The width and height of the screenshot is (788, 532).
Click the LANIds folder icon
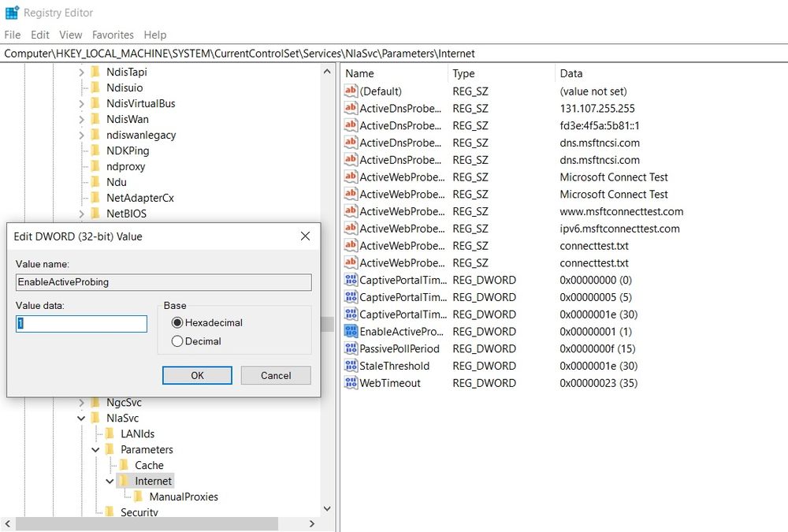(x=110, y=433)
